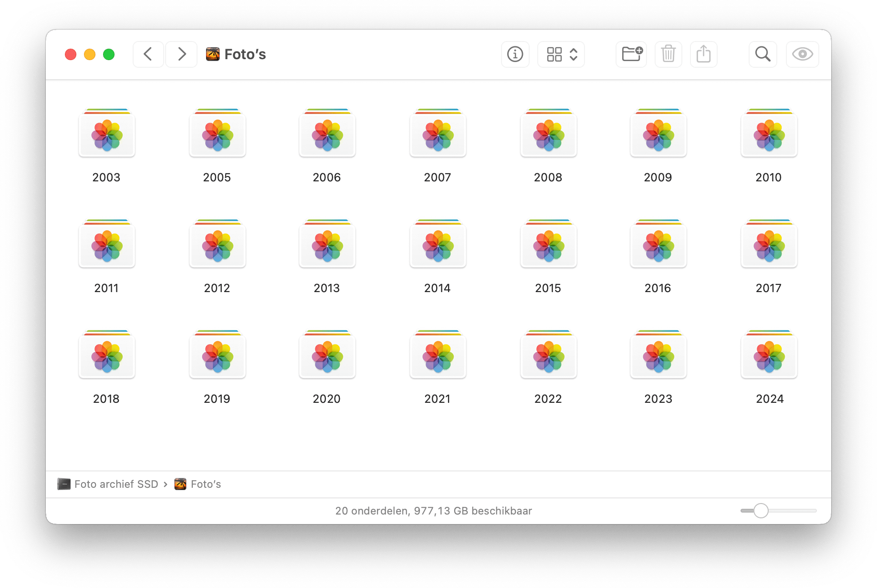Toggle Quick Look preview eye button
The width and height of the screenshot is (877, 588).
[803, 54]
